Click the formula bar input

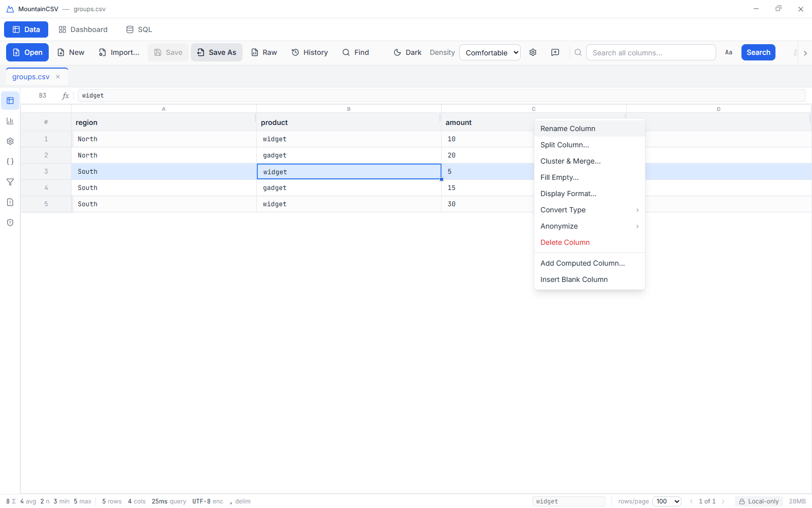[x=442, y=96]
